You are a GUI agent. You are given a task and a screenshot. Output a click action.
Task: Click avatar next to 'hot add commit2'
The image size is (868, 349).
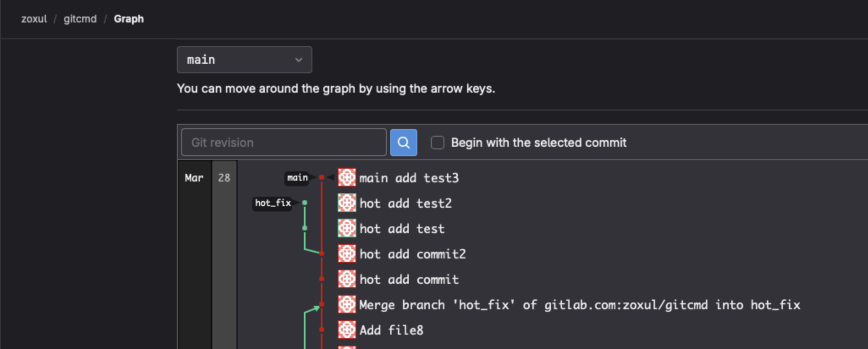click(x=347, y=254)
